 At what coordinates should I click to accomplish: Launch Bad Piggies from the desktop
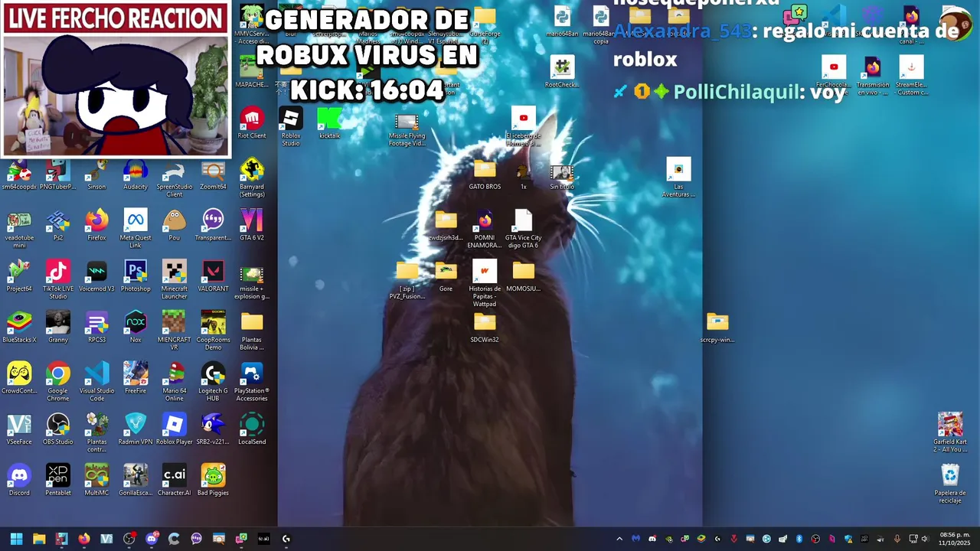click(213, 481)
